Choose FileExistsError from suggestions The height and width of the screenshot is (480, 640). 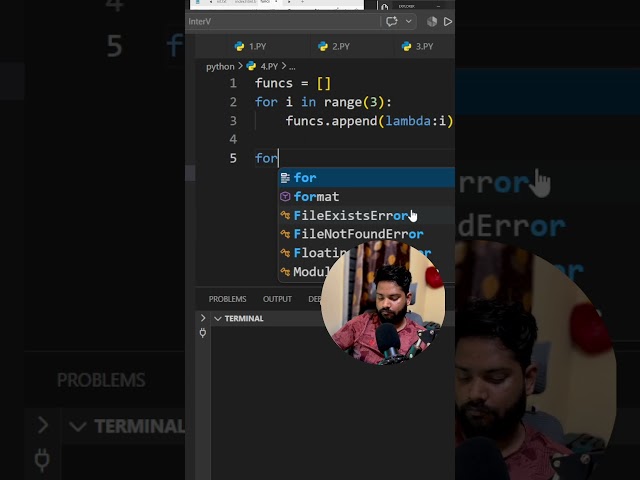click(x=367, y=216)
